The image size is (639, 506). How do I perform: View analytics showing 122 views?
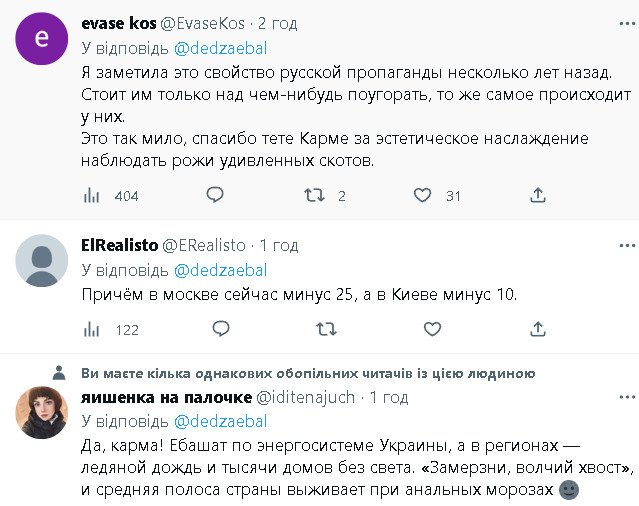[91, 329]
